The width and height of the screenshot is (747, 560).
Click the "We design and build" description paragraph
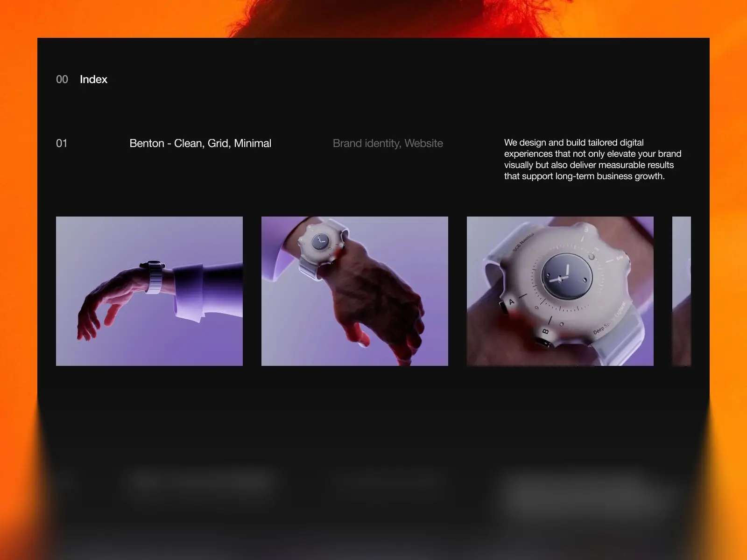[592, 159]
